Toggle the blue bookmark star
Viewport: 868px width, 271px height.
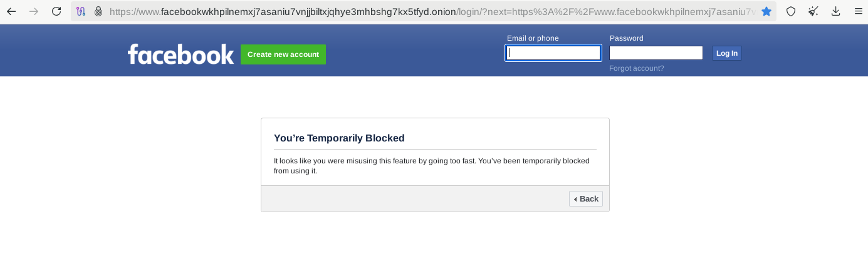(766, 11)
